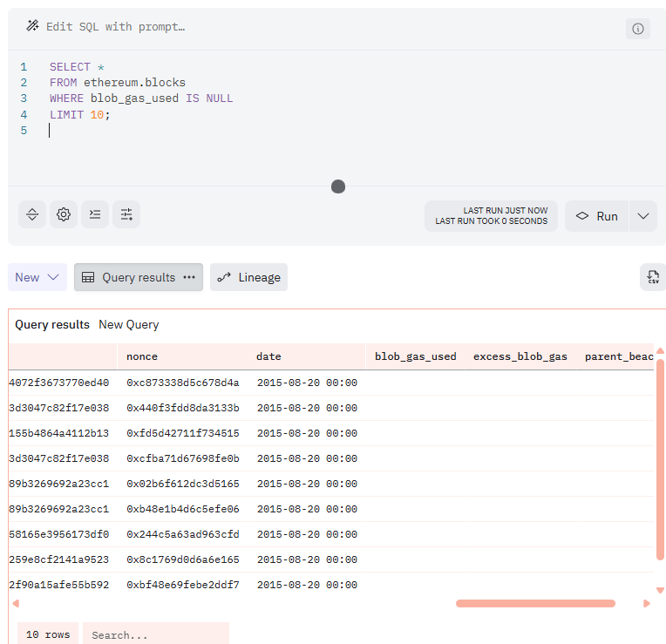666x644 pixels.
Task: Switch to the Query results tab
Action: point(139,277)
